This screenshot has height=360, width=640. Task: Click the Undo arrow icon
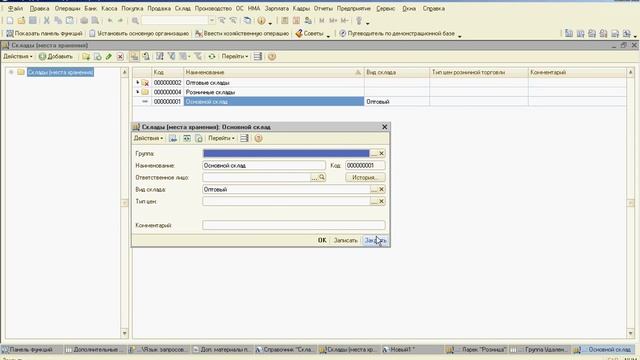(x=110, y=20)
